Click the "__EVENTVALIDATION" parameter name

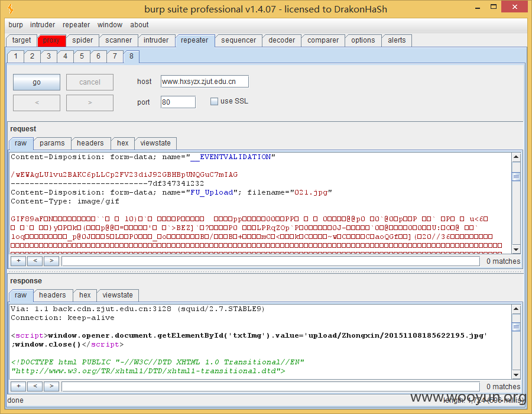tap(231, 157)
